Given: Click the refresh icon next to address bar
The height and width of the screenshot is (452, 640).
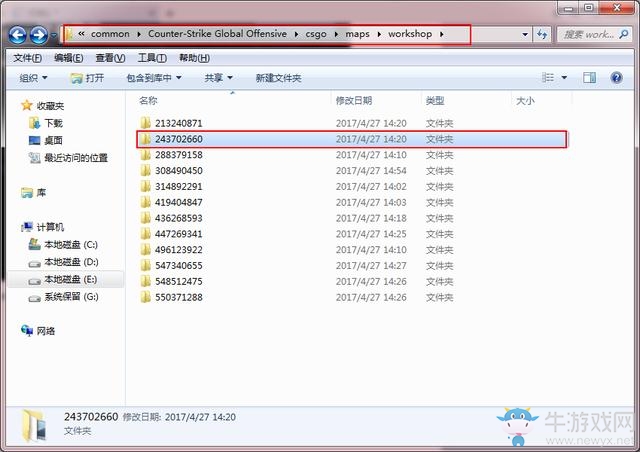Looking at the screenshot, I should pos(542,35).
